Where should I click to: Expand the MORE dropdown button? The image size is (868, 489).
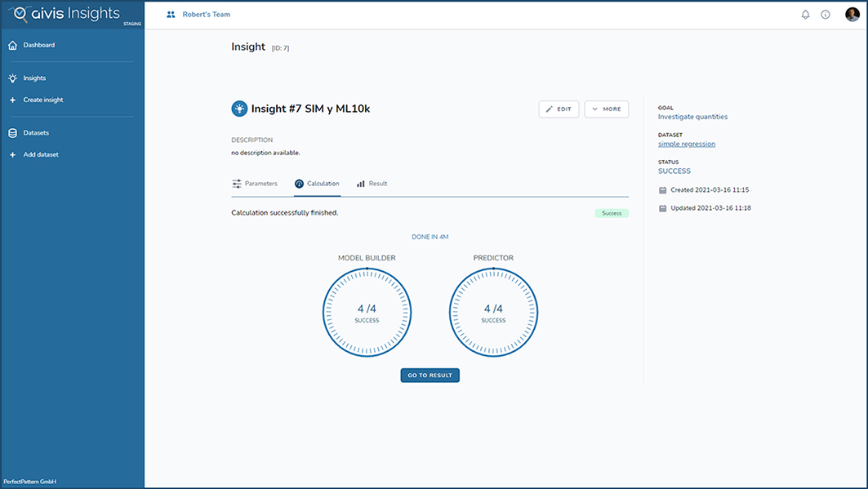click(606, 109)
